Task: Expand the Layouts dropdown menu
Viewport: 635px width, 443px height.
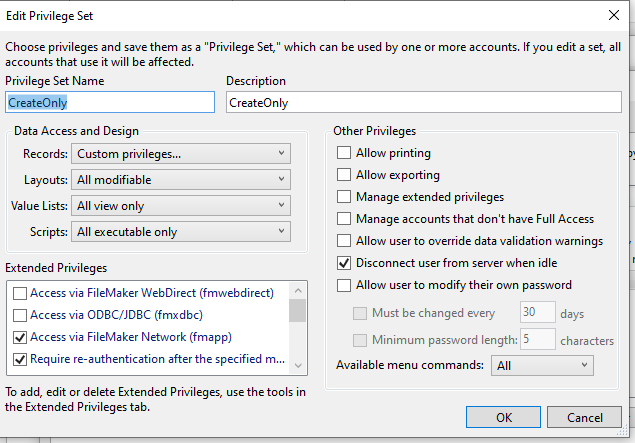Action: point(181,180)
